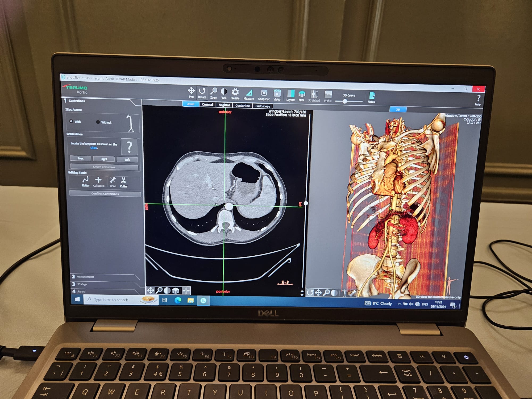Switch to the Sagittal view tab

(224, 105)
